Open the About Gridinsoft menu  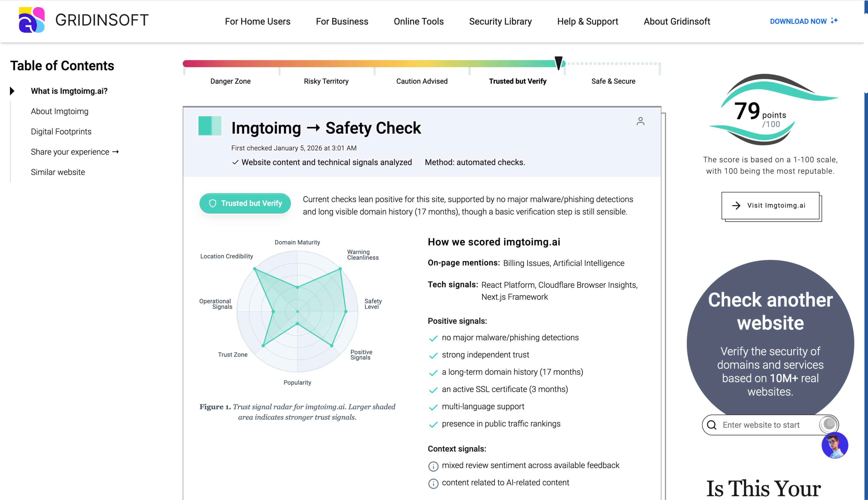677,21
